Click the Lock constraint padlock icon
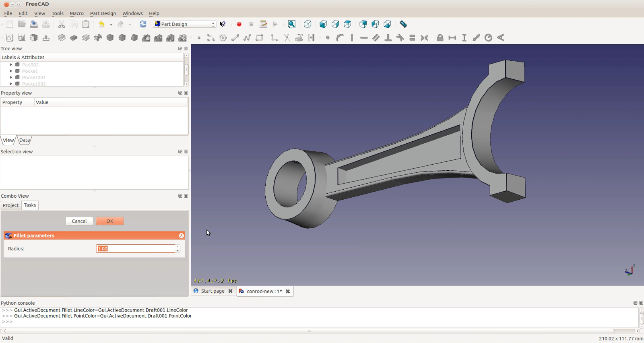The width and height of the screenshot is (644, 343). [x=440, y=37]
